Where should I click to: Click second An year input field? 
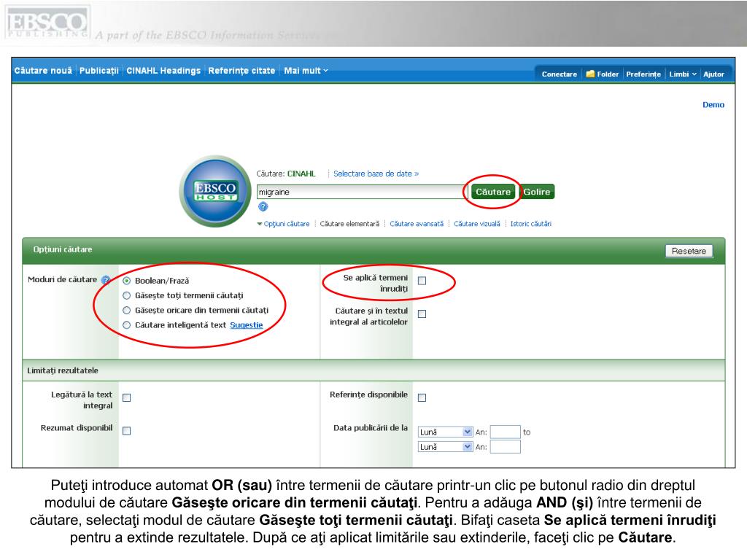click(x=505, y=447)
